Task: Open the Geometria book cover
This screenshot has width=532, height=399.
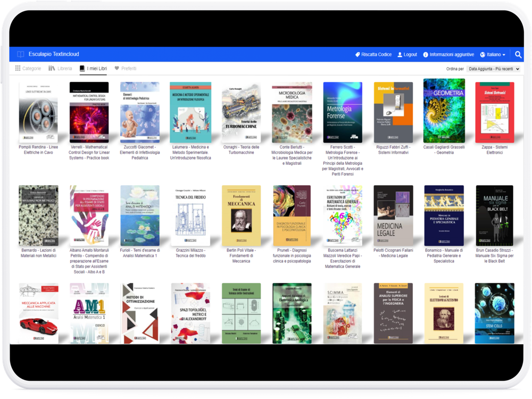Action: click(x=444, y=111)
